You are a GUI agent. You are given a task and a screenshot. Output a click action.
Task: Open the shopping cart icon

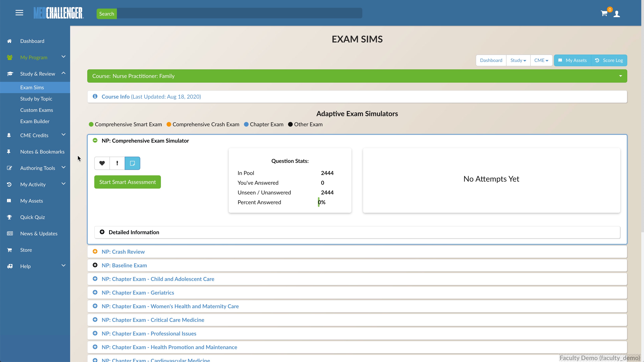click(604, 13)
